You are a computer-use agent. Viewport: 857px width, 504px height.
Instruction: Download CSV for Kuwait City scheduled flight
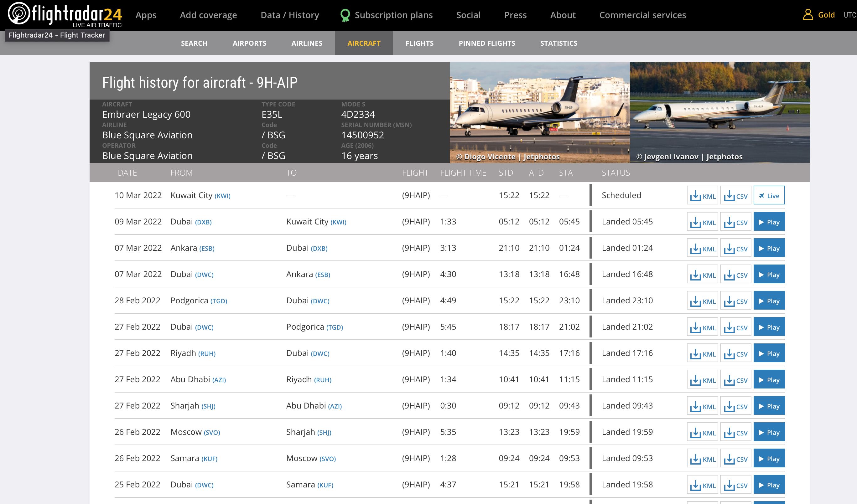point(735,196)
